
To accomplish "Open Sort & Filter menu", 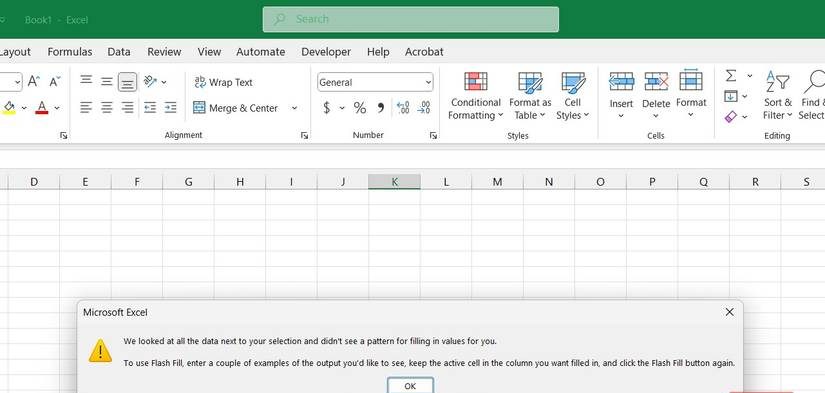I will 778,95.
